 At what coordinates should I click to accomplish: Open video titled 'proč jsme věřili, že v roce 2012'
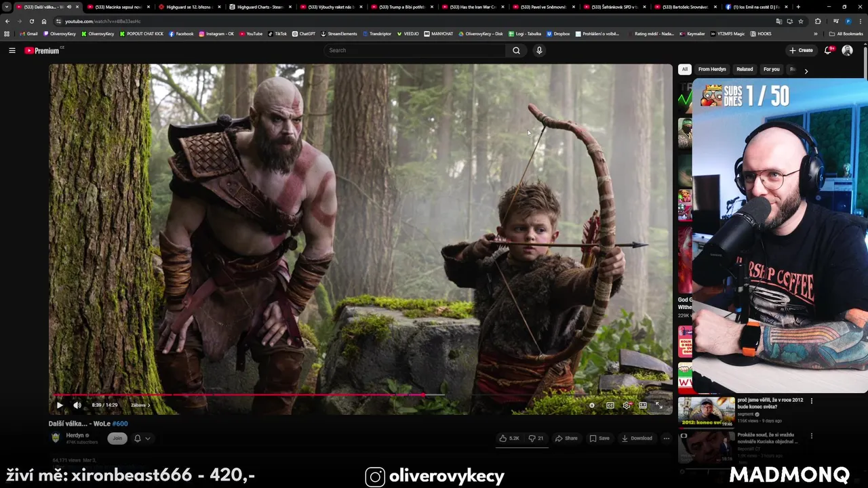(770, 403)
